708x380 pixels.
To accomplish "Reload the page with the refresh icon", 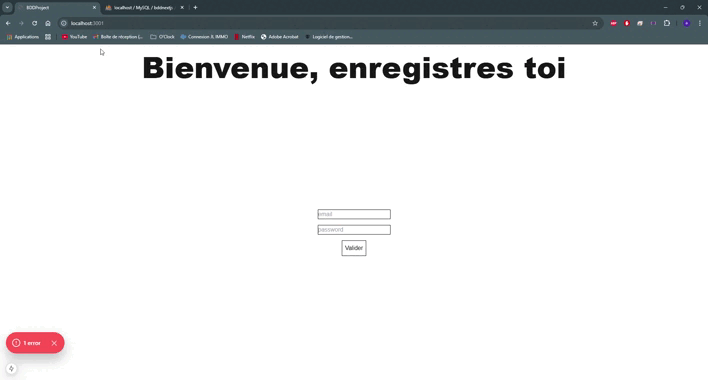I will click(34, 23).
